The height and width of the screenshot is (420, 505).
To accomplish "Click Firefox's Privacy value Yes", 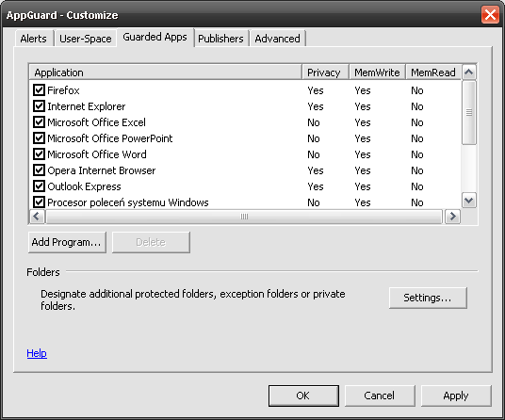I will tap(316, 90).
